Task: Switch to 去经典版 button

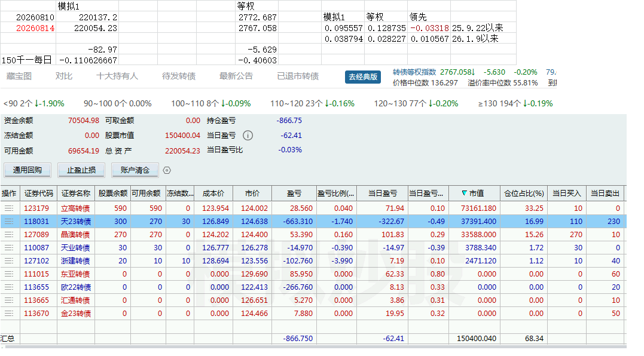Action: [x=362, y=76]
